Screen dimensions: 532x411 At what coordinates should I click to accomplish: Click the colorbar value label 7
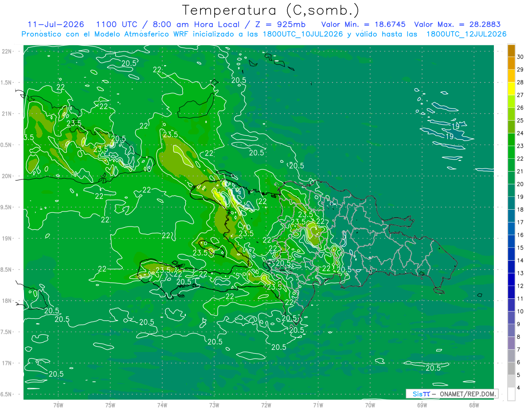point(519,349)
